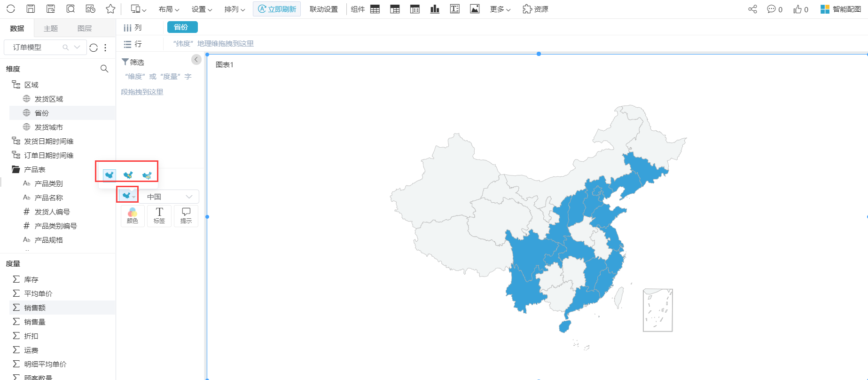Open the 中国 region dropdown

170,197
